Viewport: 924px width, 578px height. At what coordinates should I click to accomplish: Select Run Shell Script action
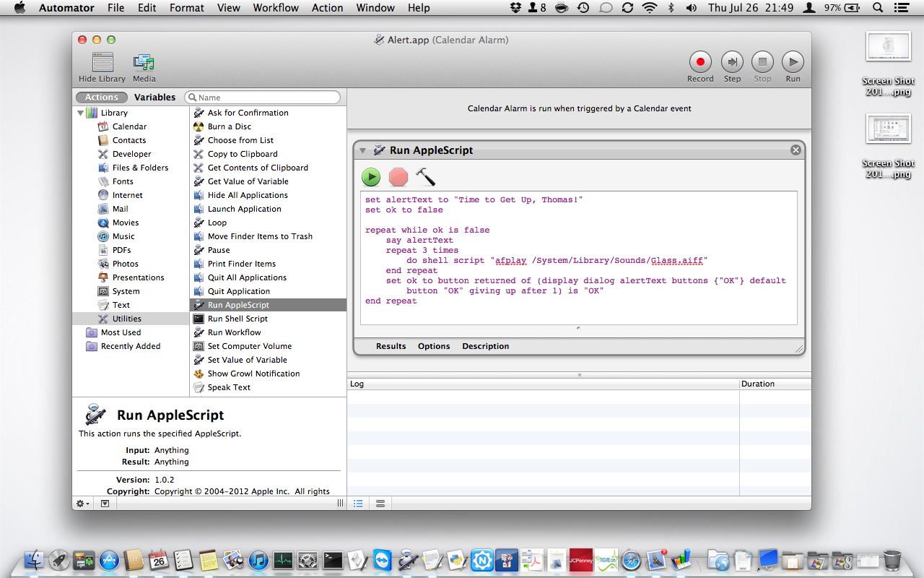(x=237, y=319)
